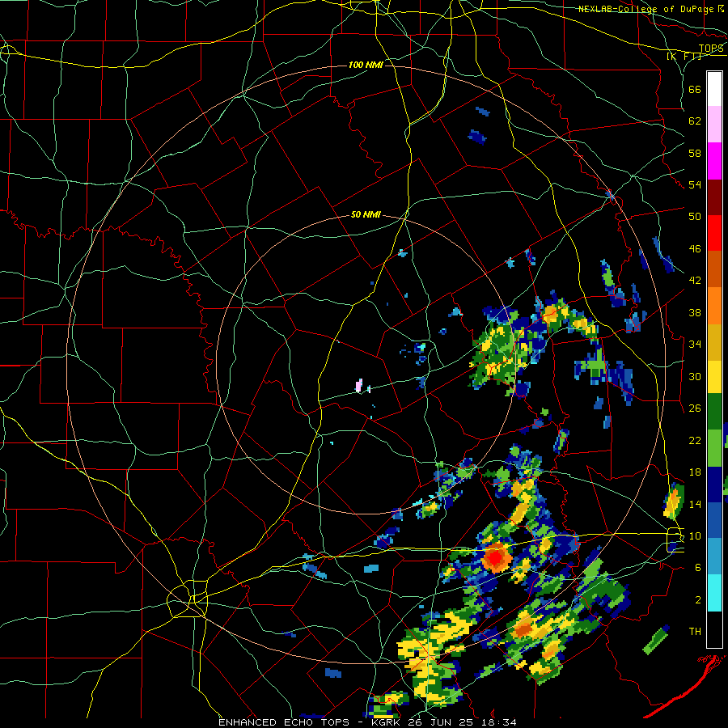Image resolution: width=728 pixels, height=728 pixels.
Task: Click the bright red storm core echo
Action: point(495,557)
